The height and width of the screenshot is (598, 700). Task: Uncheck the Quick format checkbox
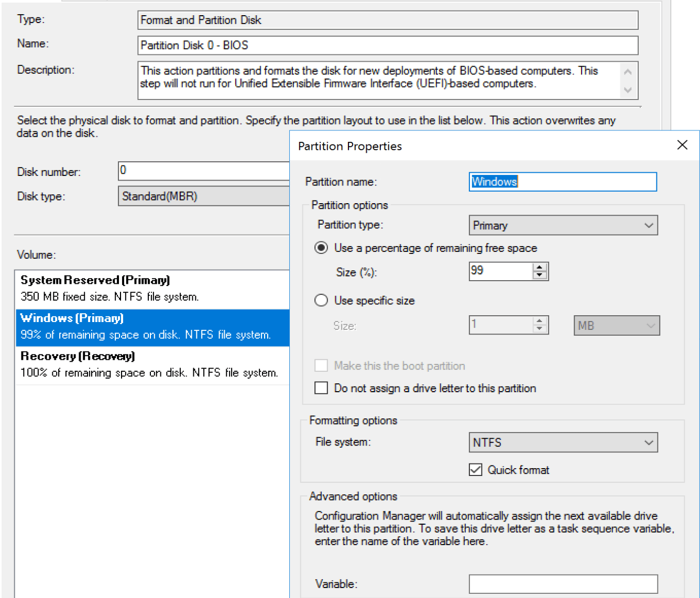tap(475, 470)
